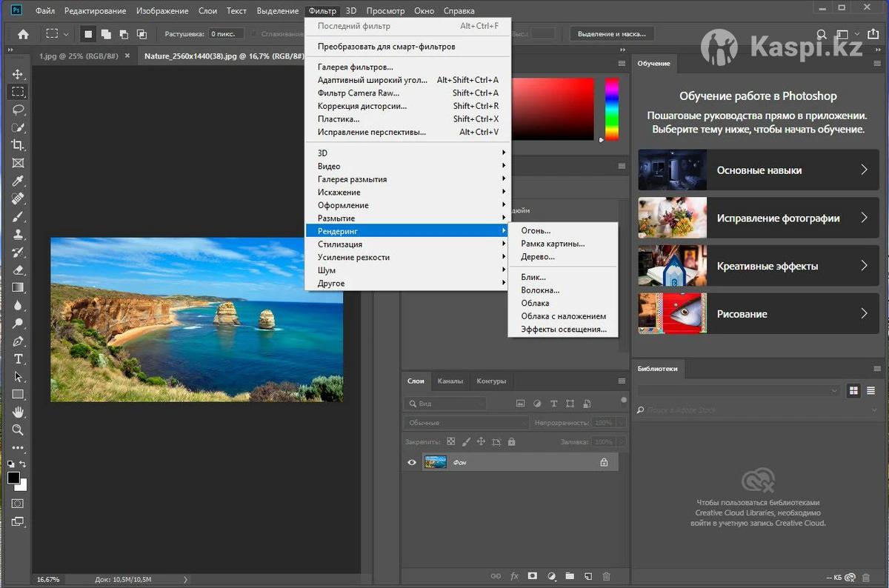Open the Libraries selection dropdown
This screenshot has width=889, height=588.
(x=739, y=390)
